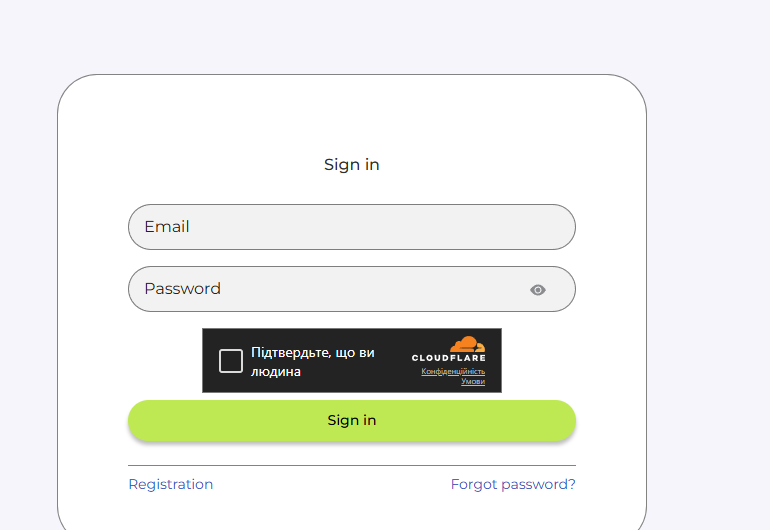
Task: Click the CLOUDFLARE wordmark text
Action: point(448,358)
